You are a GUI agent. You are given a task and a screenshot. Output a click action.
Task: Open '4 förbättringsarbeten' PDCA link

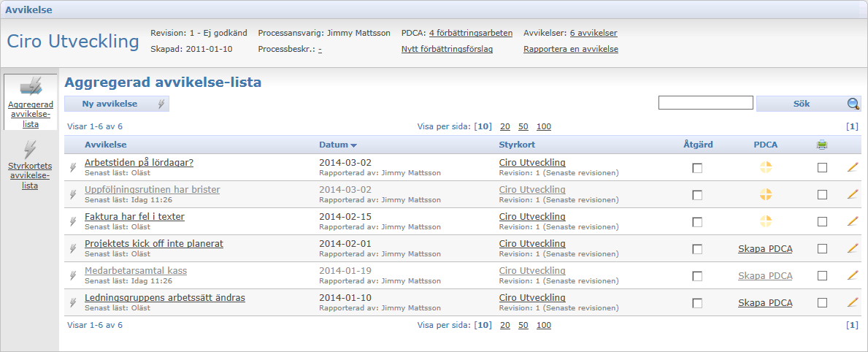click(471, 33)
